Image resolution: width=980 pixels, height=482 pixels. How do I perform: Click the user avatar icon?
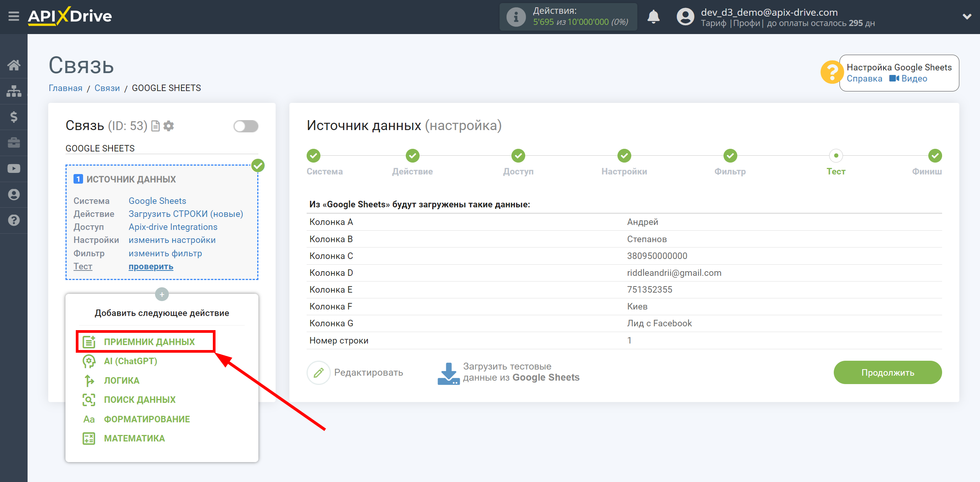(685, 17)
